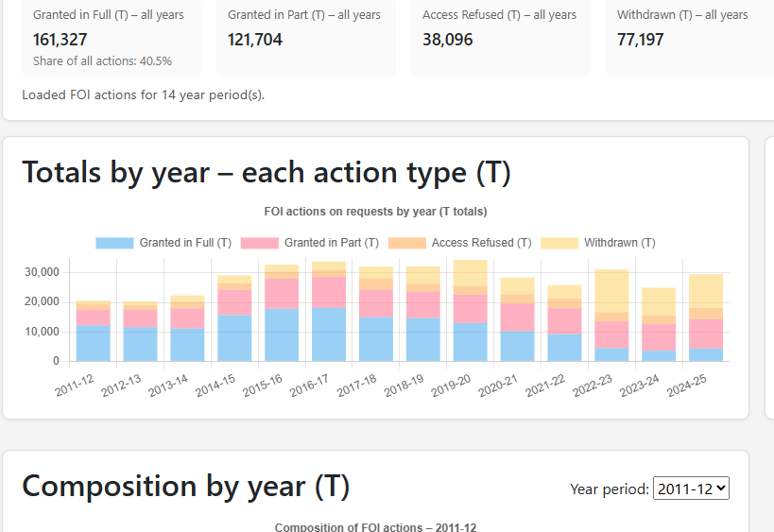
Task: Click the Granted in Full (T) legend label
Action: click(x=185, y=243)
